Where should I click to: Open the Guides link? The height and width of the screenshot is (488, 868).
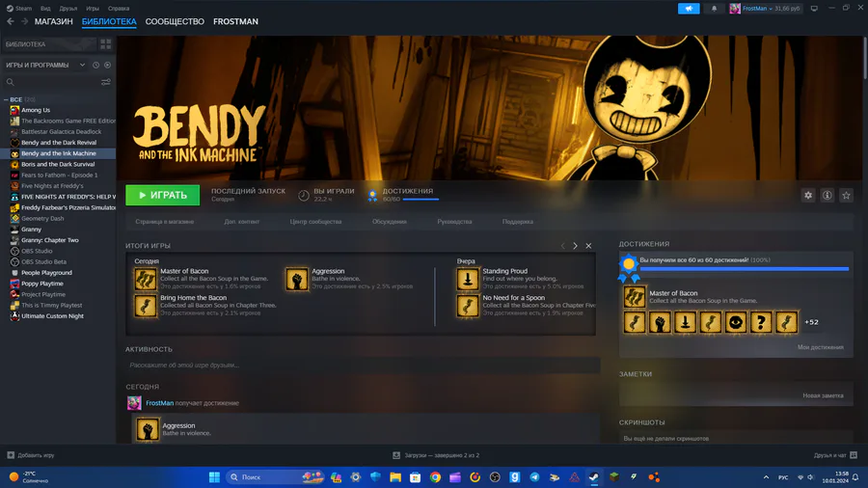[454, 221]
